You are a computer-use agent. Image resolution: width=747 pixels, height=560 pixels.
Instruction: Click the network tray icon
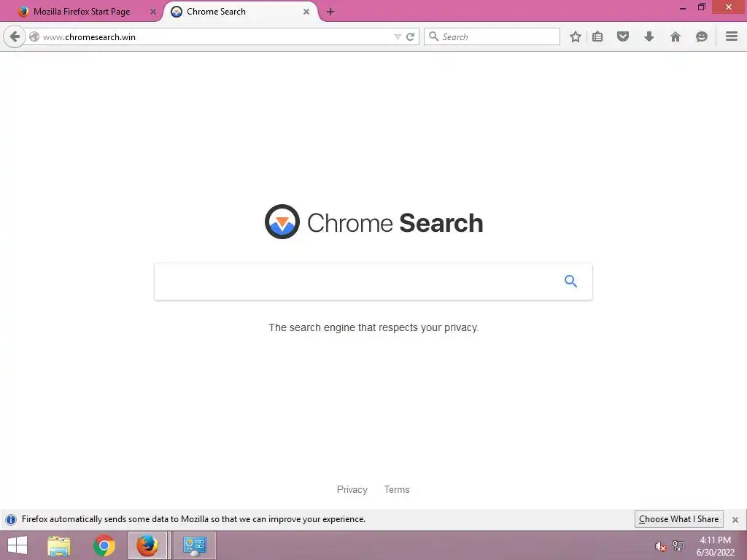coord(678,546)
